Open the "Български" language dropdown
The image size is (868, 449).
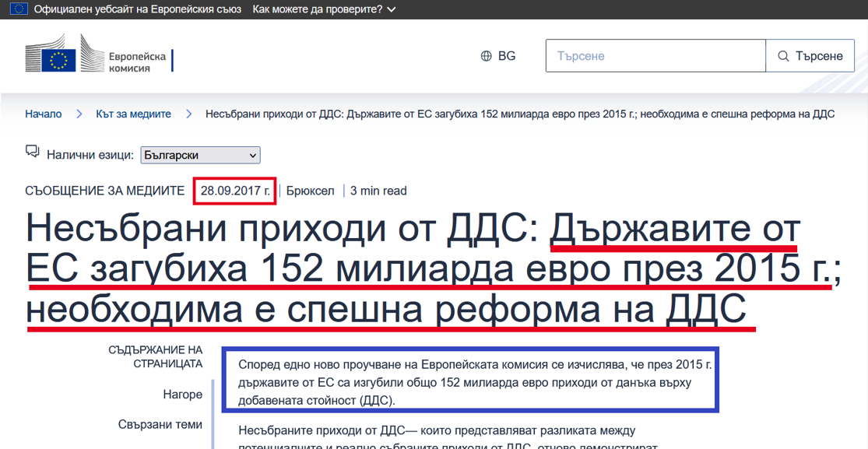click(200, 155)
